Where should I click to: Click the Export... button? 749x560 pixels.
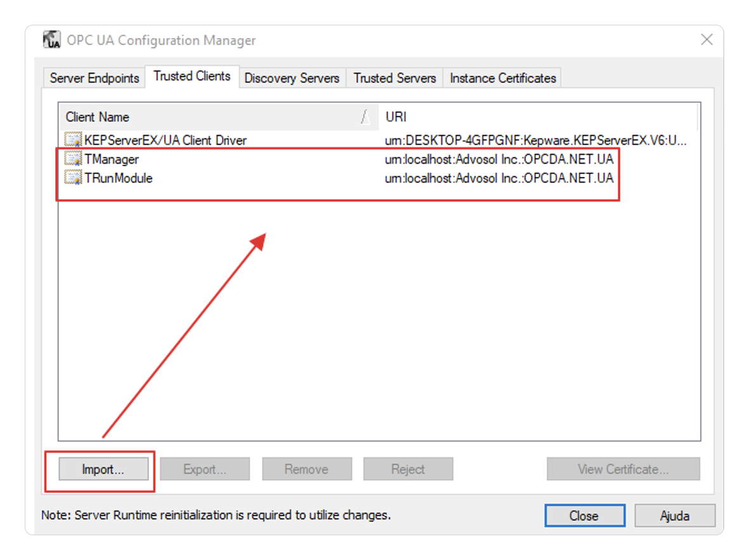point(205,469)
